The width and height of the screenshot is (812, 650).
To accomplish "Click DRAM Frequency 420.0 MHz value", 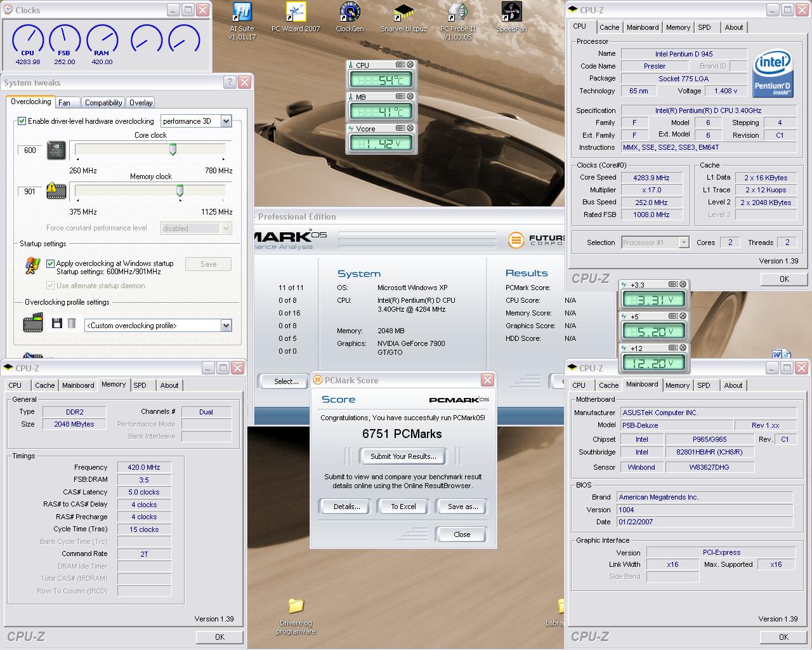I will click(144, 467).
